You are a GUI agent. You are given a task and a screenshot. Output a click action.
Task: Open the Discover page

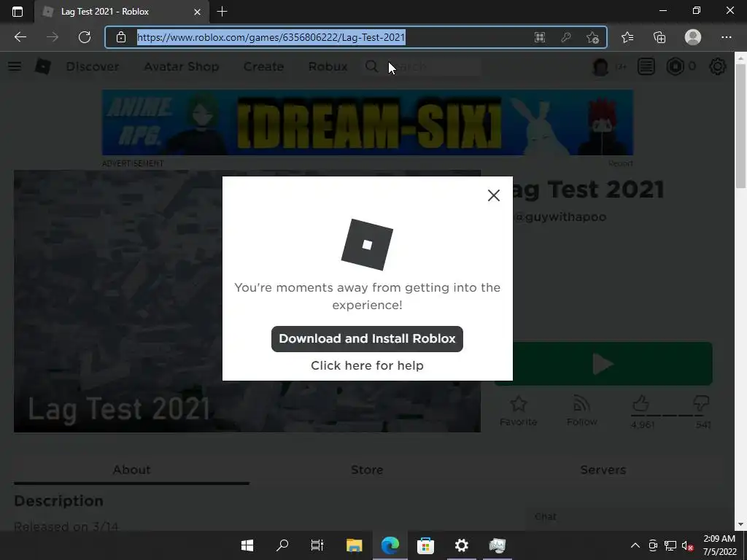pos(93,66)
